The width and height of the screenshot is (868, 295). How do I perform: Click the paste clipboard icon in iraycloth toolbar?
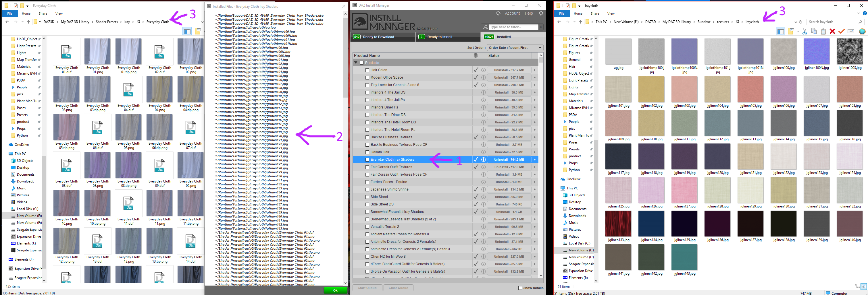[823, 31]
